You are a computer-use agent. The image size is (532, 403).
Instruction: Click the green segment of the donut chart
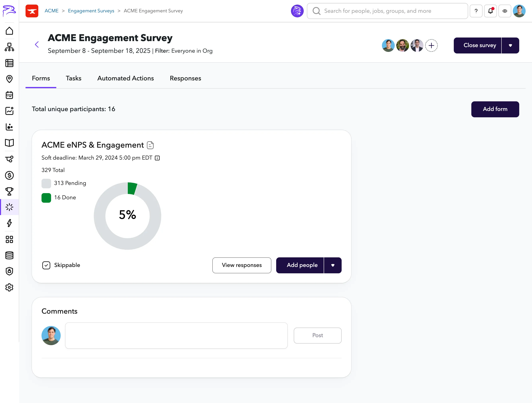(x=132, y=188)
